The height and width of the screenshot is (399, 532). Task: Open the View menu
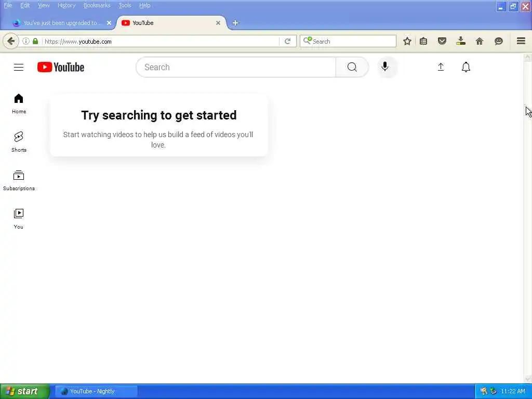coord(44,5)
